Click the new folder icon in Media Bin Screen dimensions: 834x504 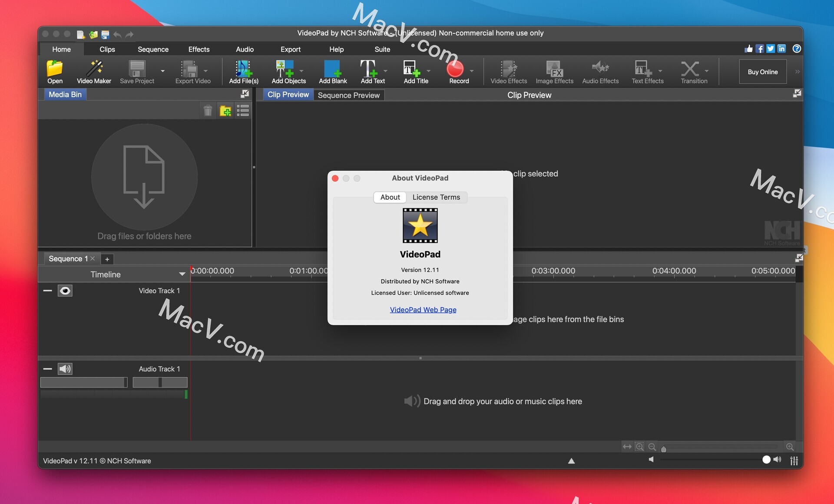(x=225, y=111)
